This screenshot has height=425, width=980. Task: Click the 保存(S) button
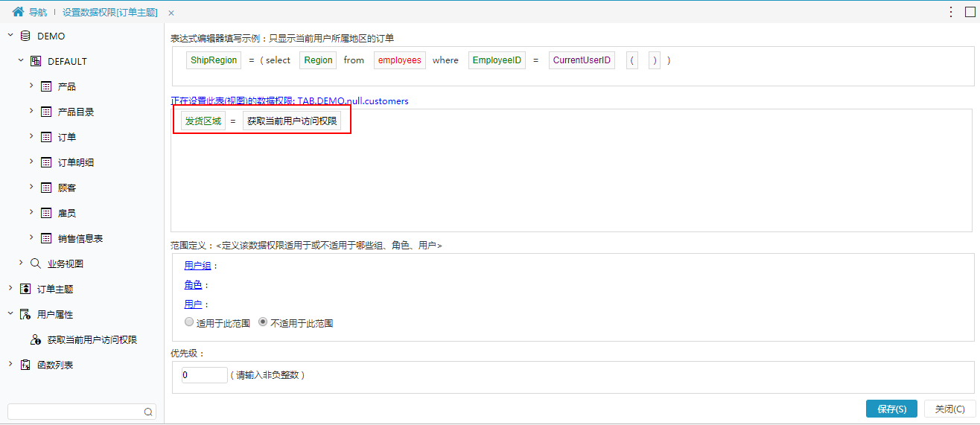click(x=891, y=409)
